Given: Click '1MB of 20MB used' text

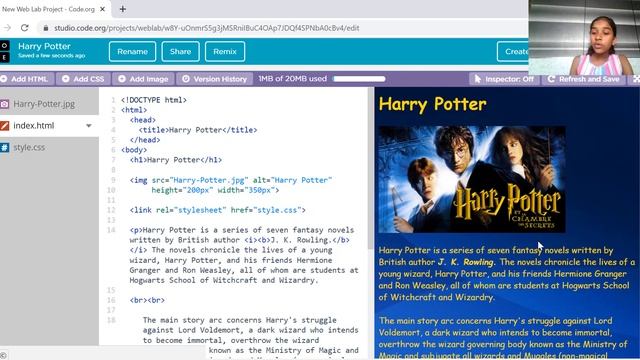Looking at the screenshot, I should (292, 78).
